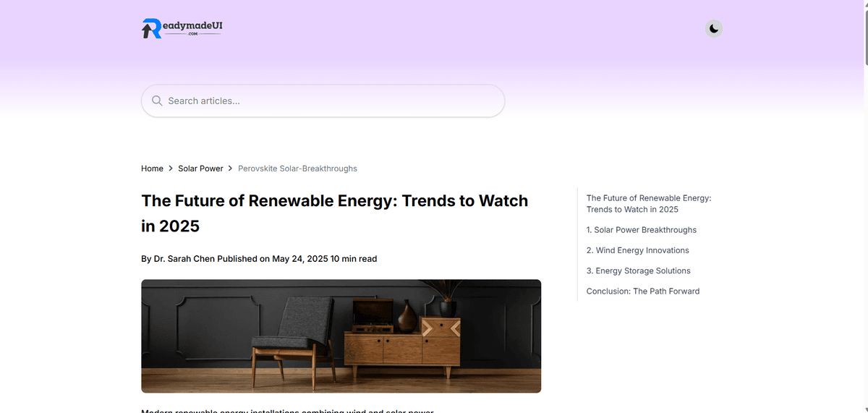Open the Solar Power breadcrumb link
Image resolution: width=868 pixels, height=413 pixels.
pos(200,169)
